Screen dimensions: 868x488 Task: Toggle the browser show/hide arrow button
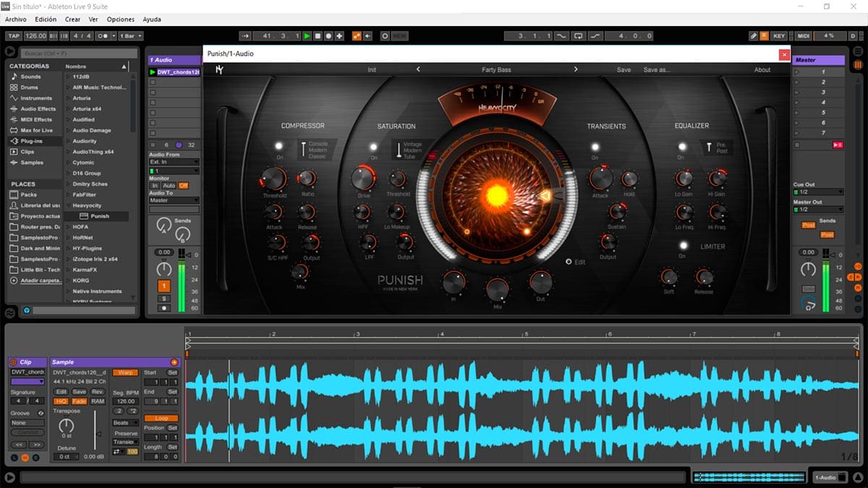10,51
